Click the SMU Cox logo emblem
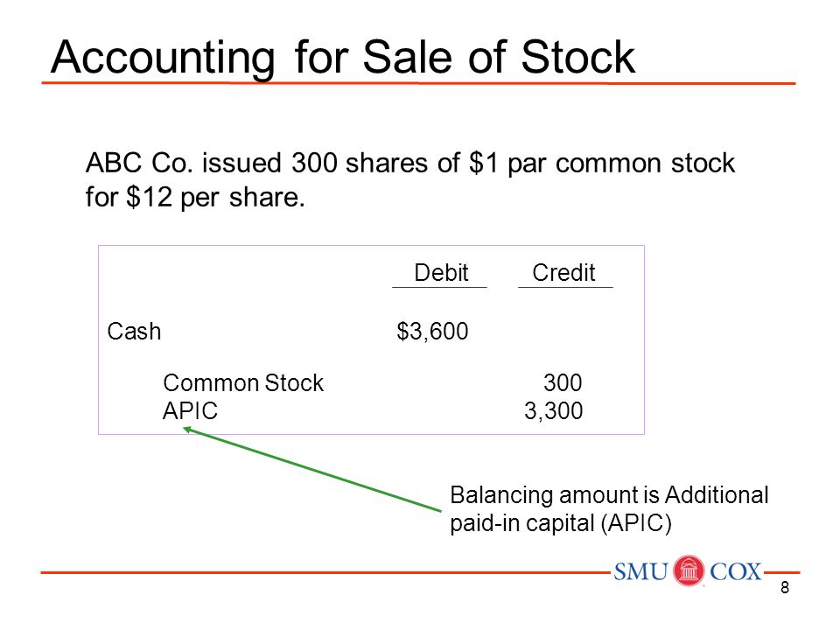This screenshot has width=840, height=630. point(689,570)
